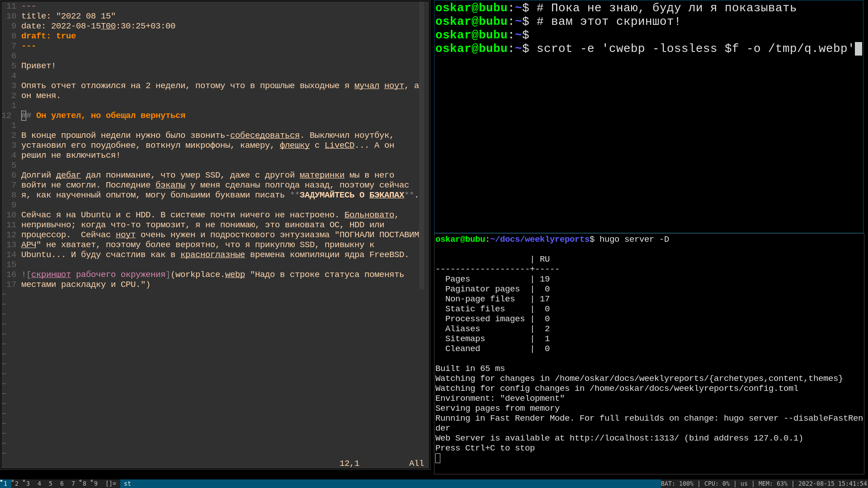Switch to dwm tag 8
This screenshot has height=488, width=868.
coord(85,483)
